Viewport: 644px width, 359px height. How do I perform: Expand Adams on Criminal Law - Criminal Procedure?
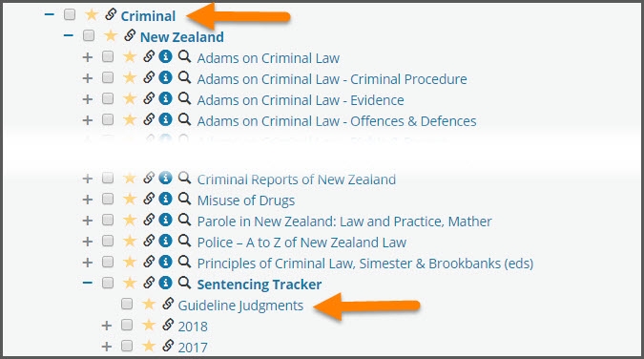(x=87, y=78)
